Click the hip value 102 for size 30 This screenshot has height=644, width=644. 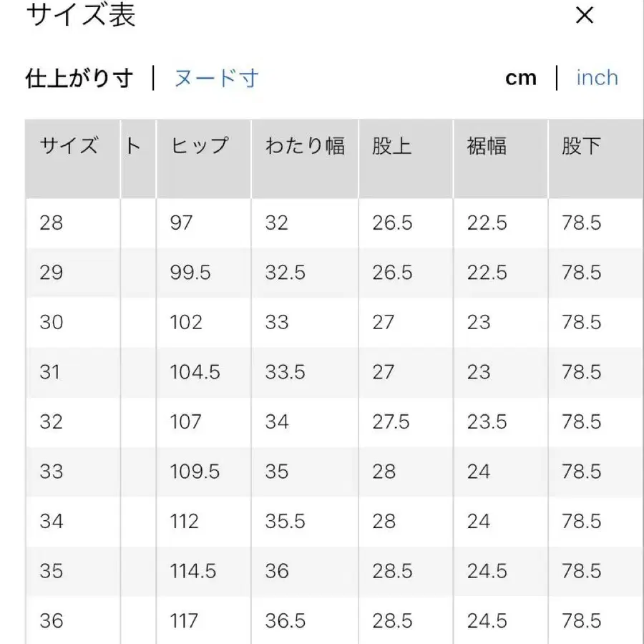pyautogui.click(x=185, y=322)
